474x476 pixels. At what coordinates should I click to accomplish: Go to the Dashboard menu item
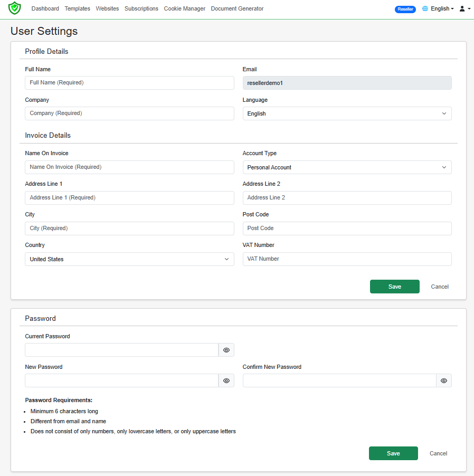45,8
